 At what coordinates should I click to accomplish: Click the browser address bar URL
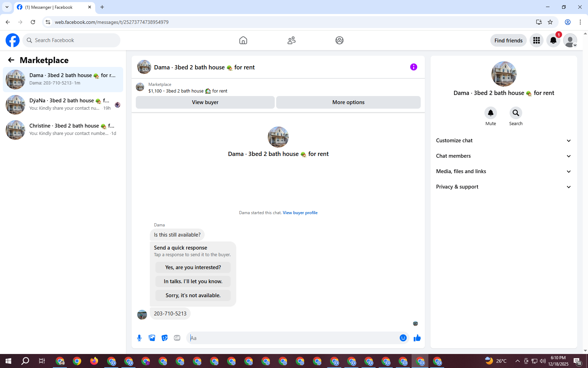tap(112, 22)
